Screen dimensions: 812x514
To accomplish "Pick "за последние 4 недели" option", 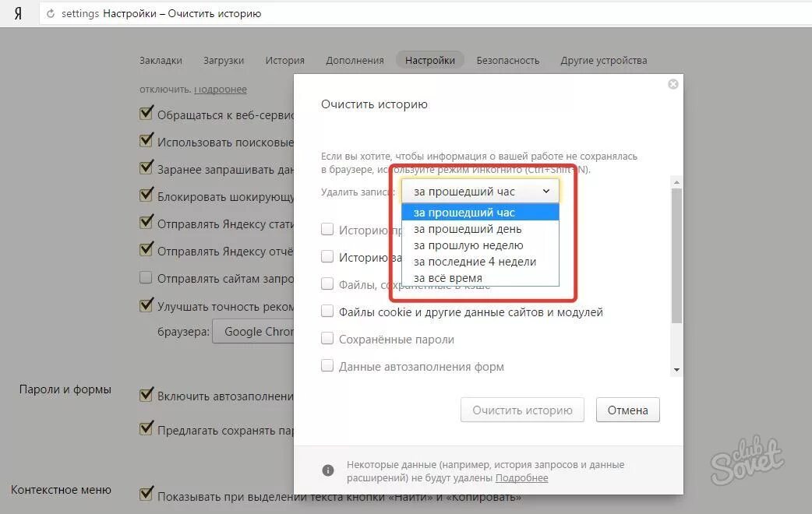I will point(480,262).
